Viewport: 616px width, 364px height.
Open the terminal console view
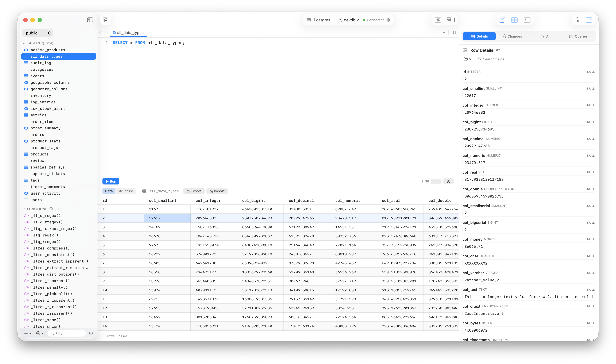pos(527,20)
